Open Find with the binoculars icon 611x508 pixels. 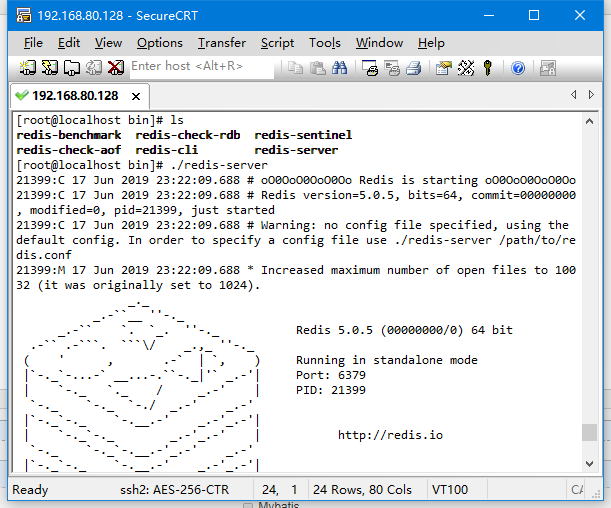click(339, 68)
